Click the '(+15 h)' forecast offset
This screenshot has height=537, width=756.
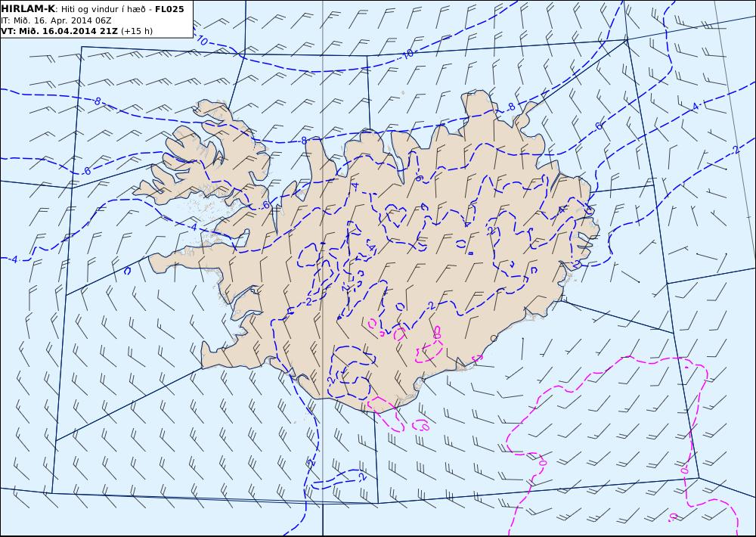pos(136,31)
